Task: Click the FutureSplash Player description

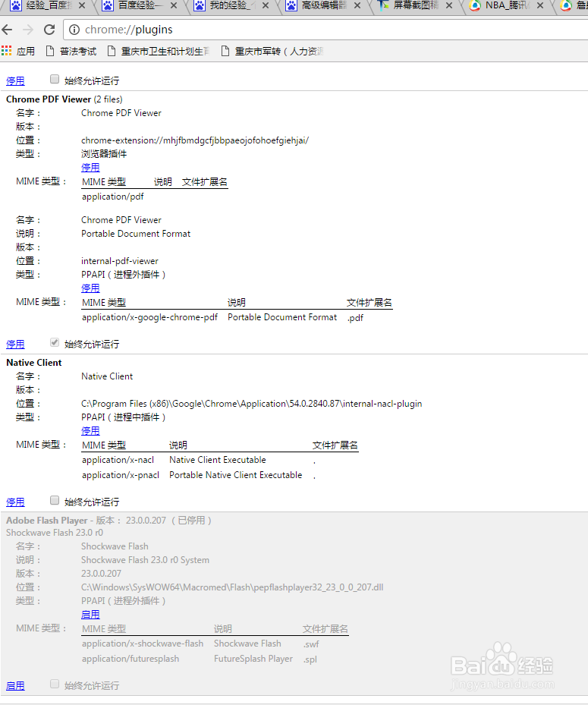Action: [x=253, y=659]
